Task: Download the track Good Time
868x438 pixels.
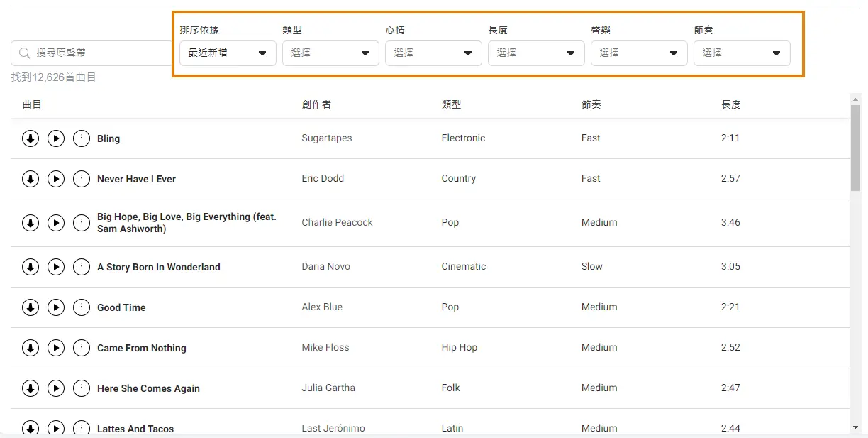Action: [30, 307]
